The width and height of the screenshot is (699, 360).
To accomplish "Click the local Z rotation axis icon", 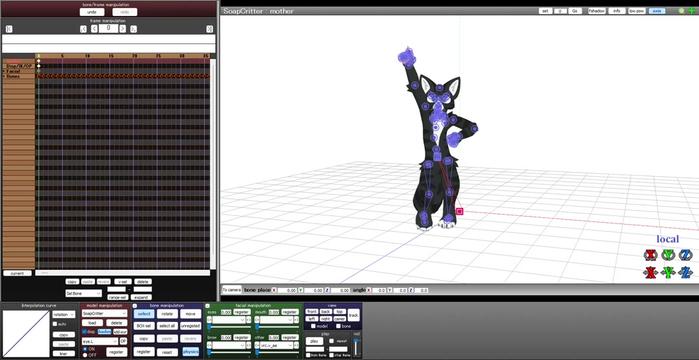I will [685, 255].
